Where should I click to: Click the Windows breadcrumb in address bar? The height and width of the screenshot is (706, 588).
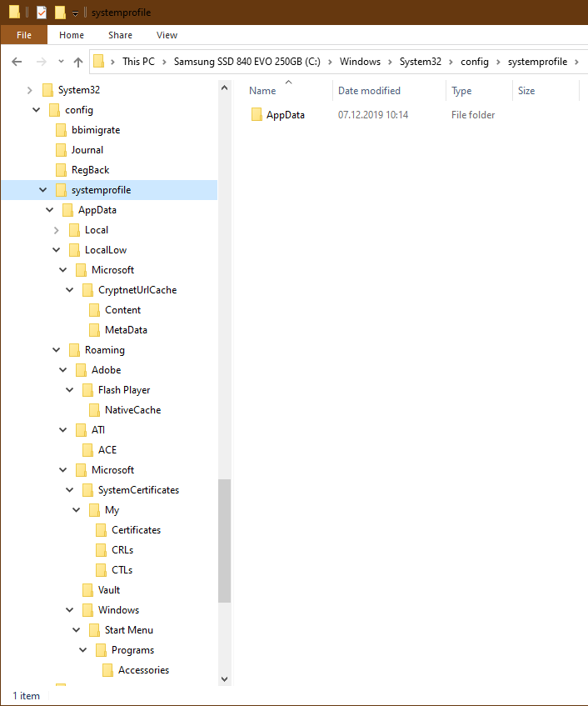pyautogui.click(x=360, y=62)
